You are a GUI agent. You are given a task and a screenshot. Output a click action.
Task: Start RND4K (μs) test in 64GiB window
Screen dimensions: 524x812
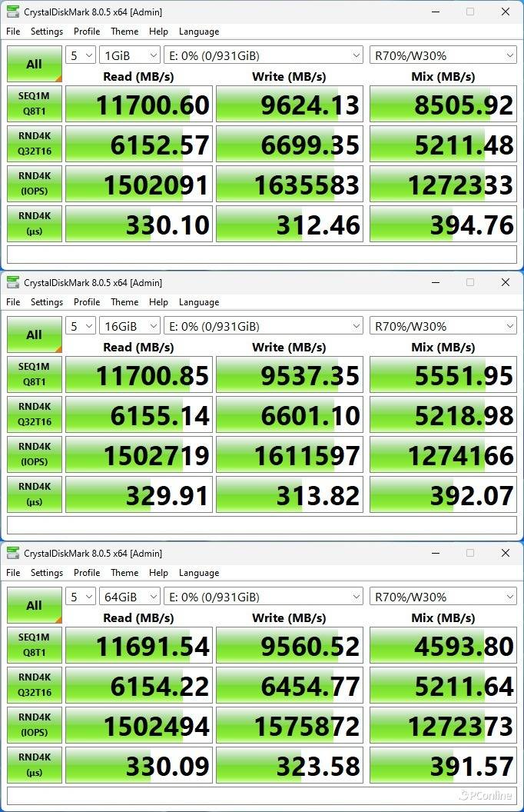tap(34, 765)
